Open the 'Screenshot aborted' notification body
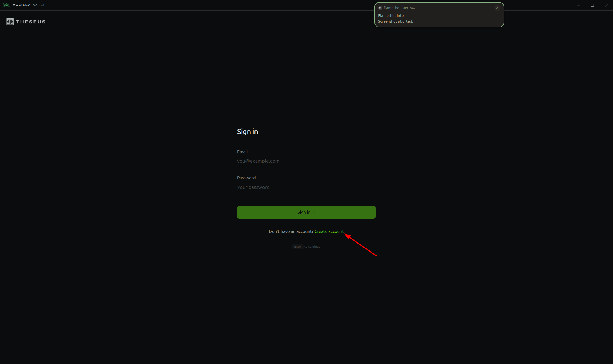 [395, 21]
